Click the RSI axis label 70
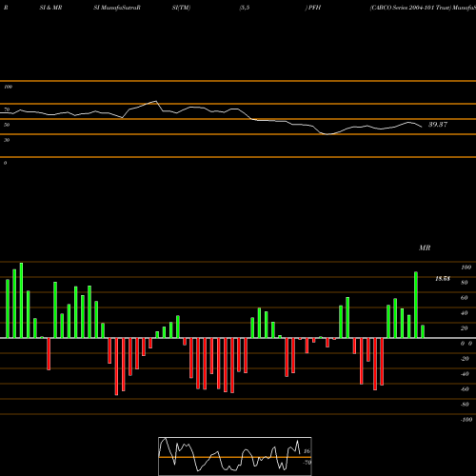Image resolution: width=476 pixels, height=476 pixels. point(7,109)
